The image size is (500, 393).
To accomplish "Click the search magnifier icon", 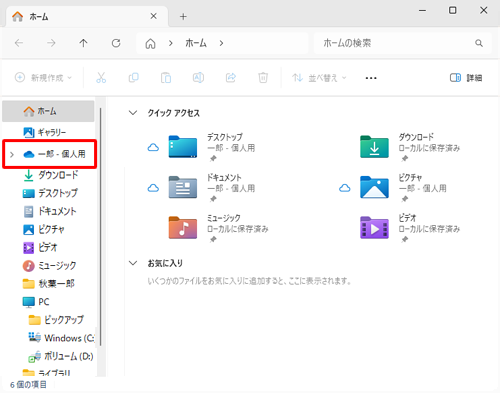I will tap(479, 43).
